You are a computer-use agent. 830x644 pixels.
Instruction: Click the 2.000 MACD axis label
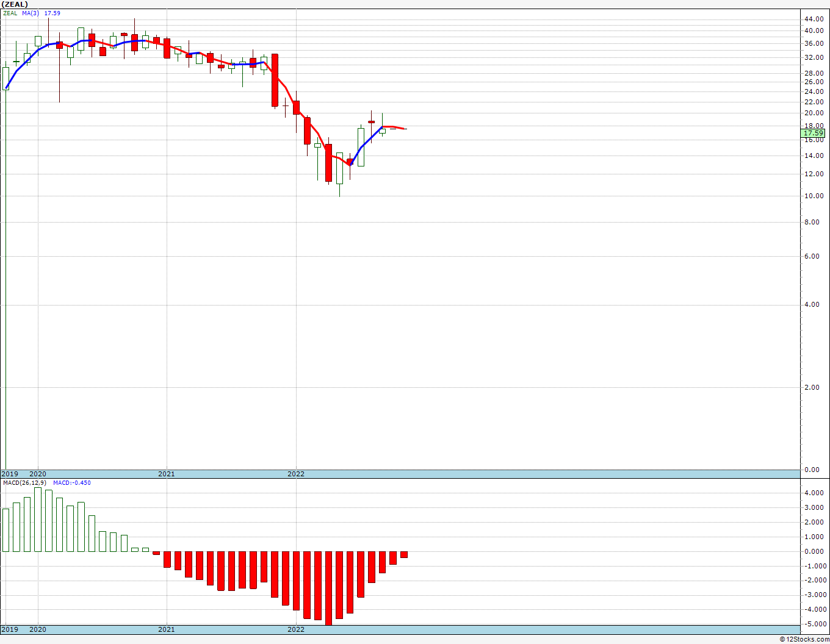point(814,522)
